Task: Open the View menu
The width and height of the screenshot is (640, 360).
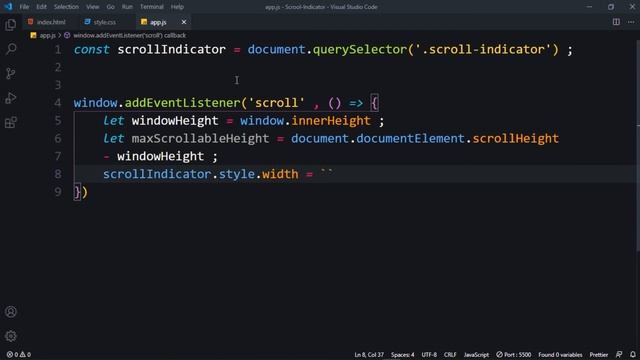Action: pyautogui.click(x=93, y=7)
